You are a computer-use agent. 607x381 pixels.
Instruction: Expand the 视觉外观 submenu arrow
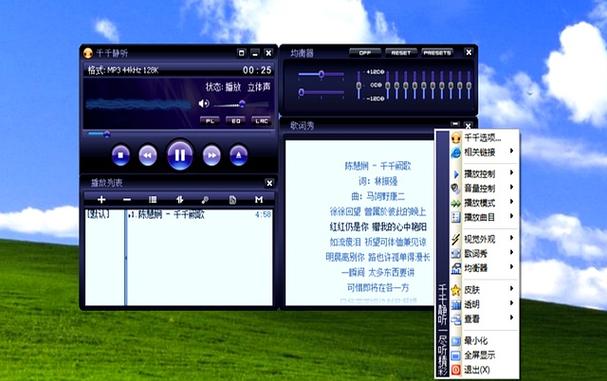[512, 238]
